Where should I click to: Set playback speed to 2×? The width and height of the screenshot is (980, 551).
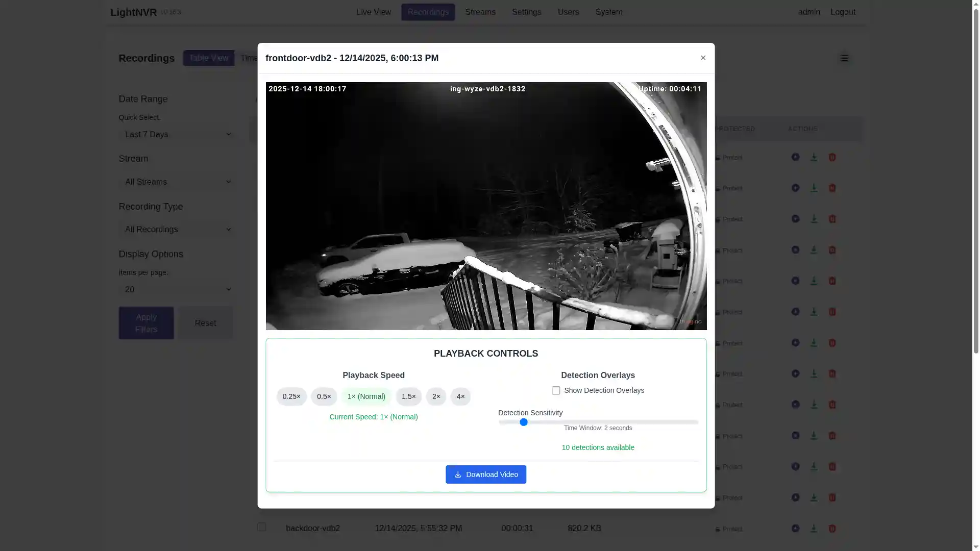point(436,396)
